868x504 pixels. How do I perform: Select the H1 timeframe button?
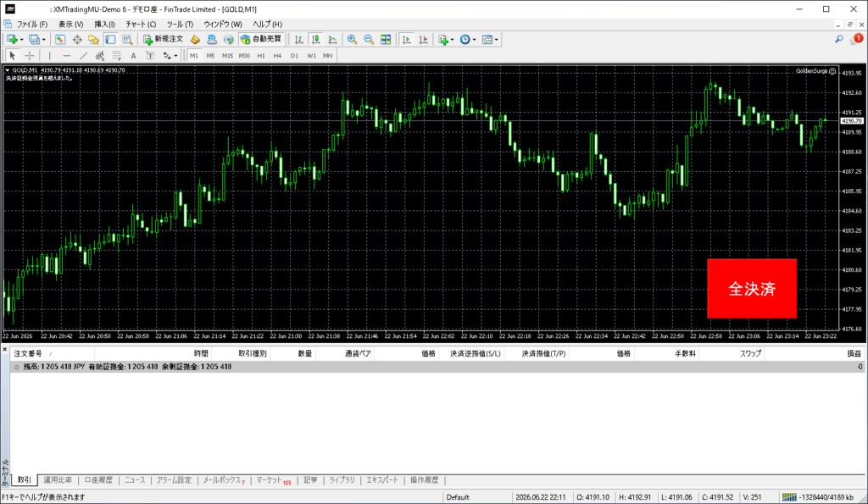pyautogui.click(x=261, y=55)
